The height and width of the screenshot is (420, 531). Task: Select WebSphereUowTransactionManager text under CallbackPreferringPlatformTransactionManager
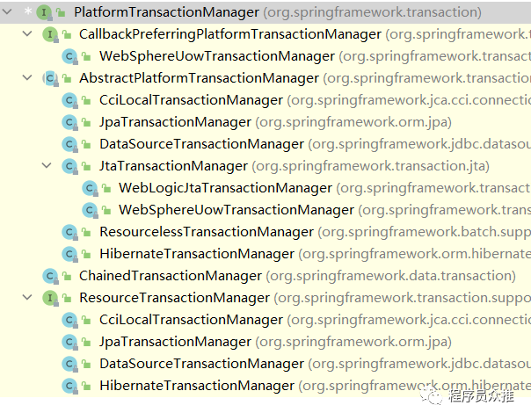(217, 56)
